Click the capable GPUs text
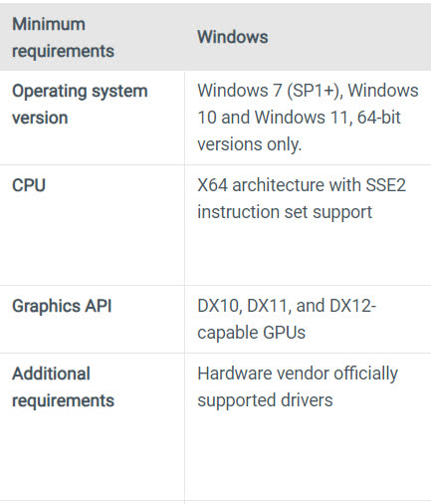Viewport: 431px width, 504px height. tap(251, 333)
